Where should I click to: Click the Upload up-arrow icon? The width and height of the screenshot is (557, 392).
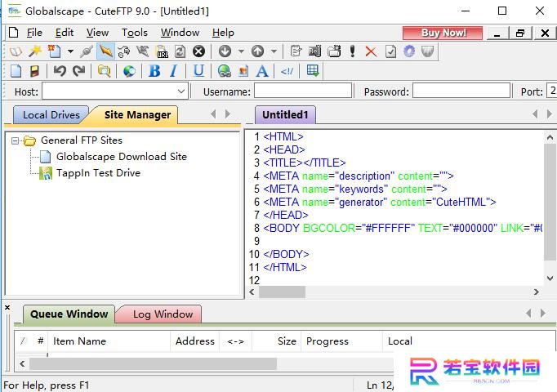pos(258,51)
